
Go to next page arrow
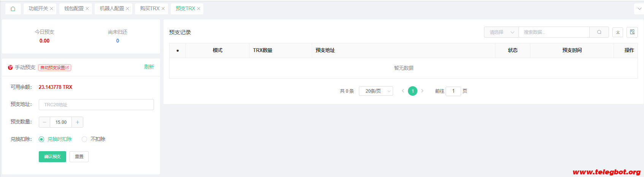pyautogui.click(x=422, y=91)
